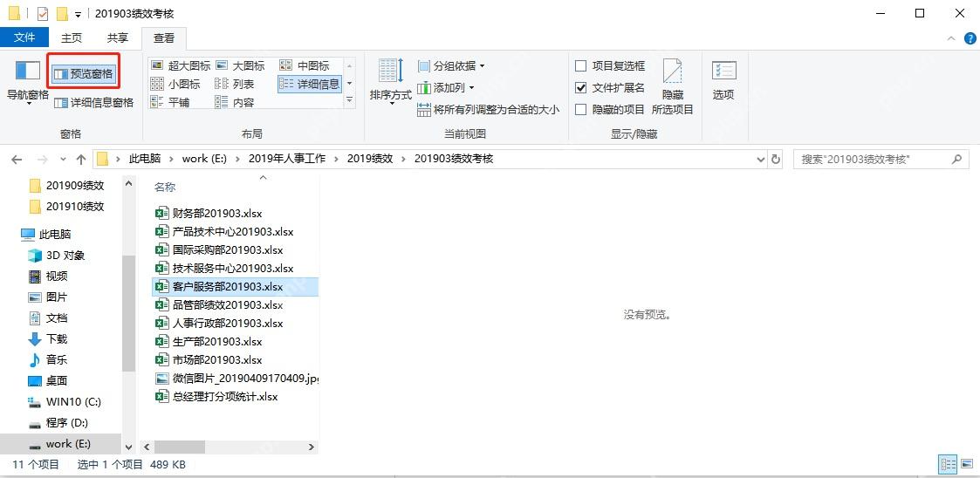
Task: Open 3D 对象 in the sidebar
Action: [x=57, y=256]
